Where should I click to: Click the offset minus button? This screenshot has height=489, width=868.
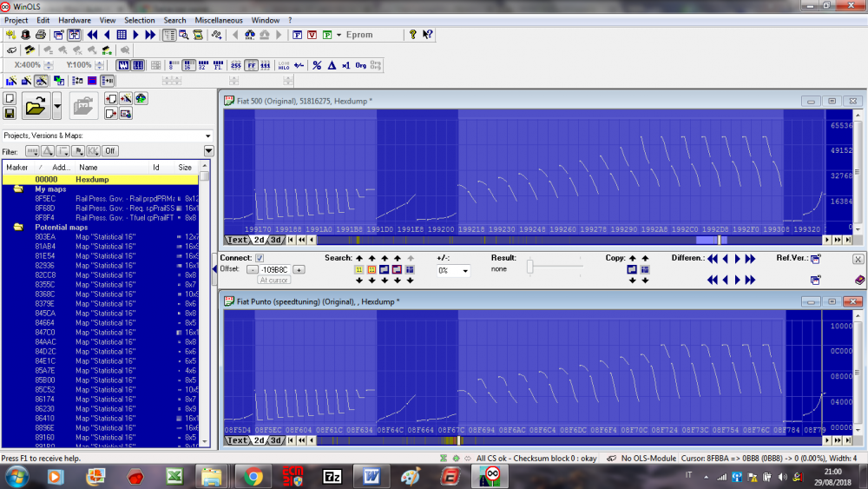click(x=252, y=270)
